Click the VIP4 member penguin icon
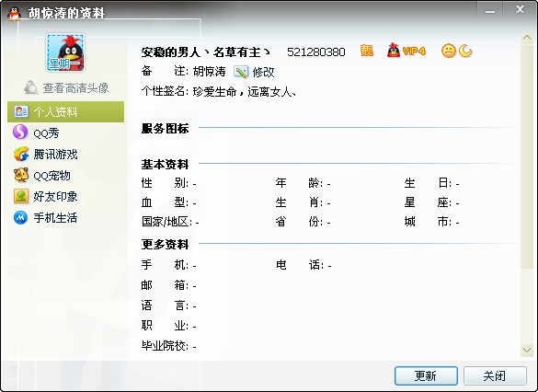 pos(394,51)
